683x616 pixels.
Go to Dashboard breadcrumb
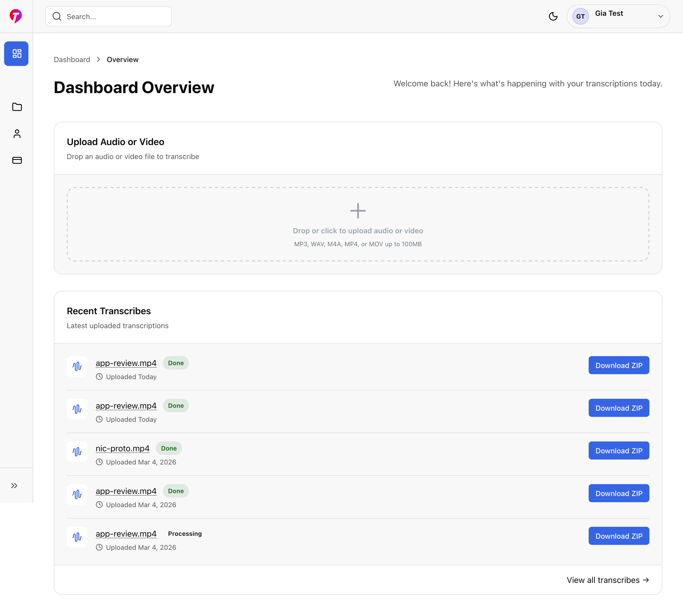(72, 59)
